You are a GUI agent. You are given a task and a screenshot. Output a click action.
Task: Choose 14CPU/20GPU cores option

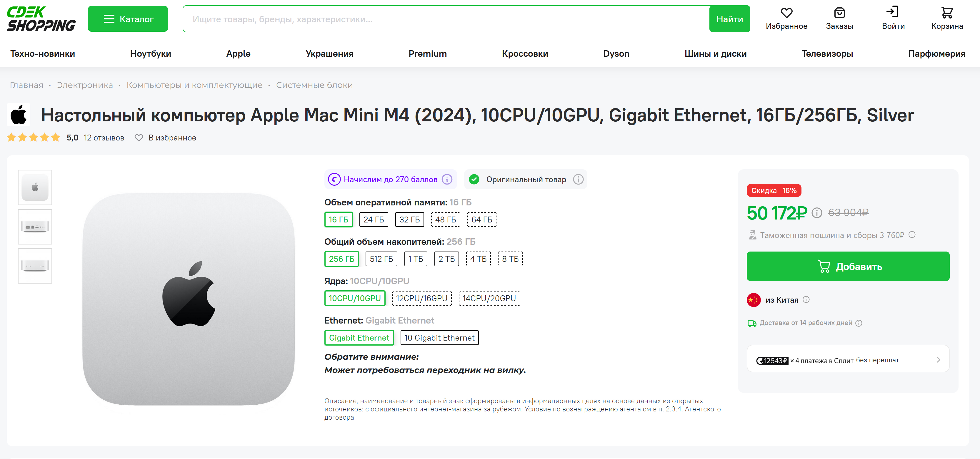[x=489, y=298]
